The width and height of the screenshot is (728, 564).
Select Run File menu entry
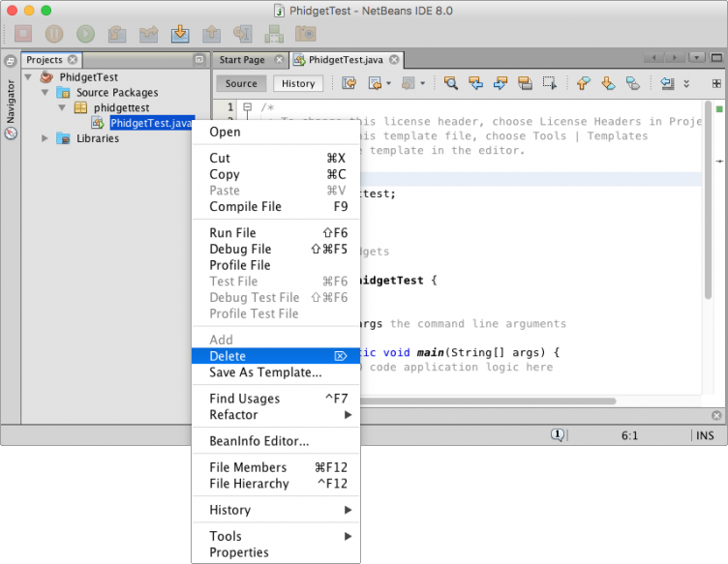point(276,233)
